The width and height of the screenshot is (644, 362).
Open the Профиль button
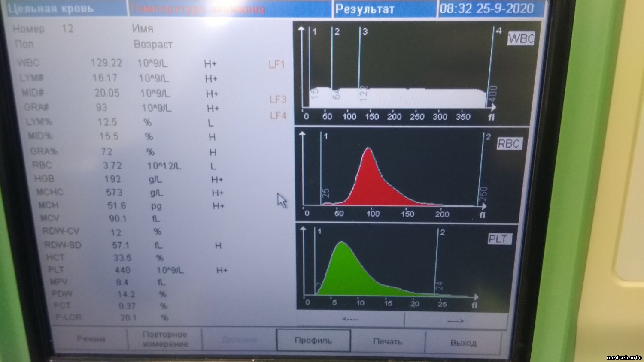coord(313,340)
